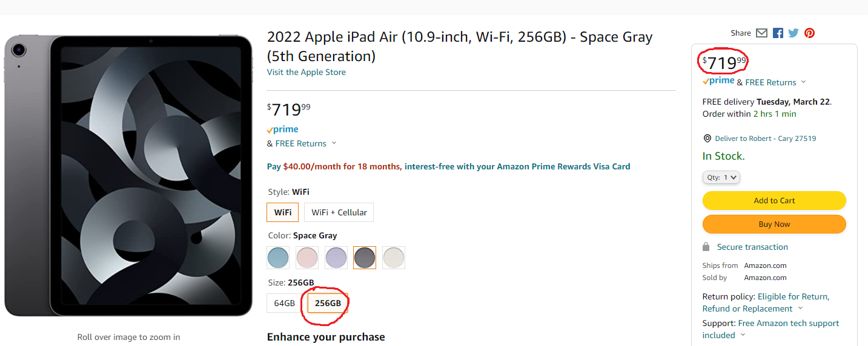This screenshot has height=346, width=868.
Task: Expand FREE Returns details under price
Action: point(334,143)
